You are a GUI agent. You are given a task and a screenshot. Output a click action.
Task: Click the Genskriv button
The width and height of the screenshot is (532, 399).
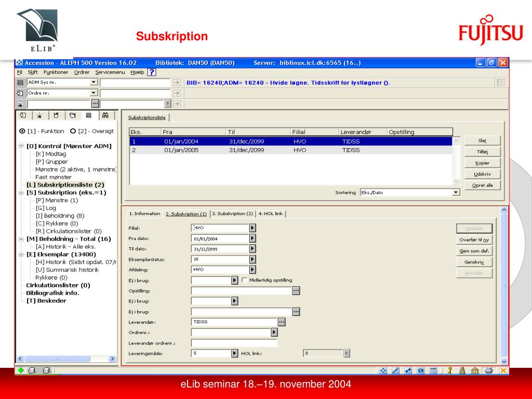click(474, 262)
